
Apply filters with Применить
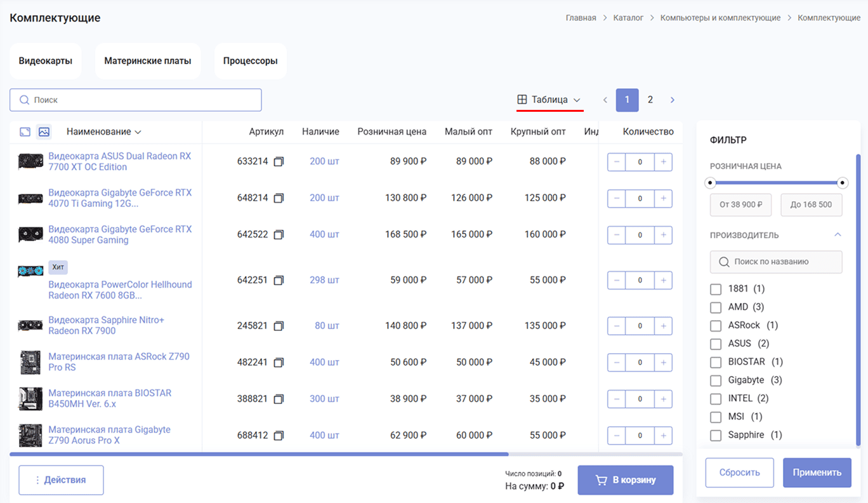click(817, 473)
